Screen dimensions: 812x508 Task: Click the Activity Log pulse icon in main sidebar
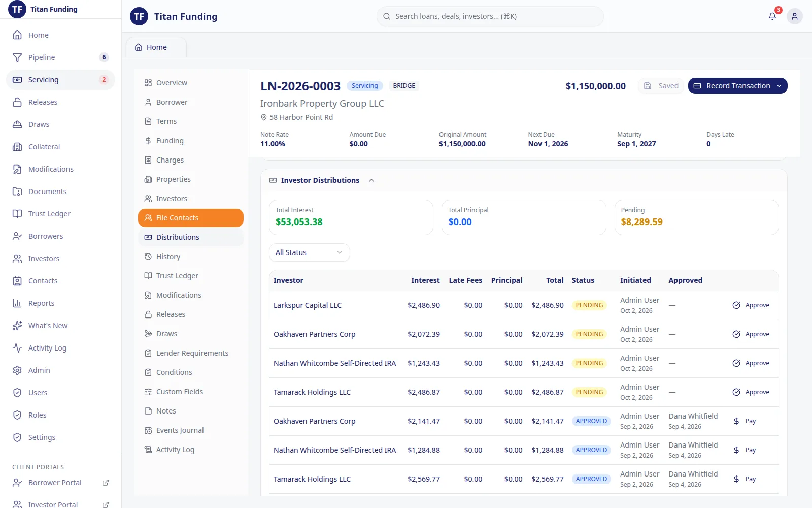tap(17, 348)
